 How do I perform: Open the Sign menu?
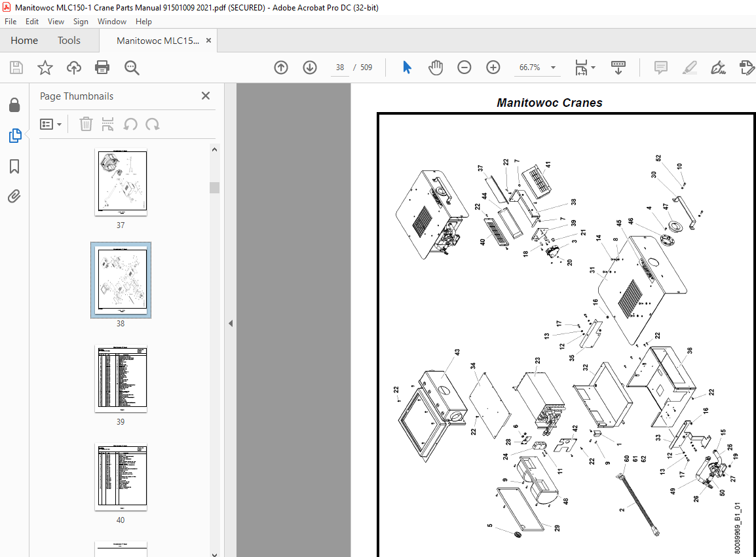pyautogui.click(x=81, y=21)
